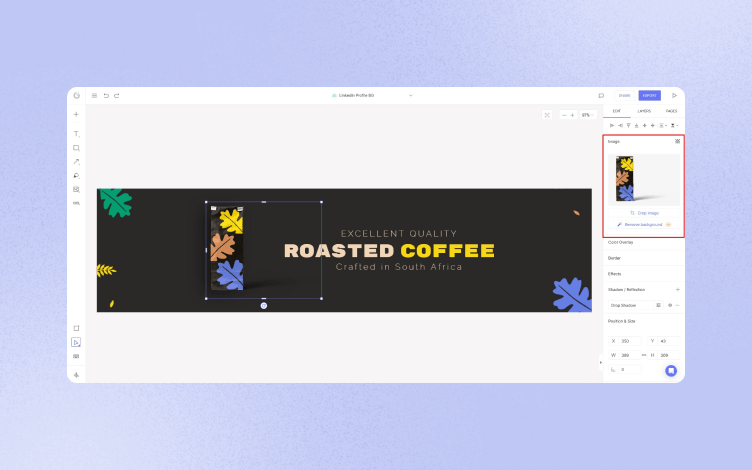752x470 pixels.
Task: Open the hamburger main menu
Action: click(x=94, y=95)
